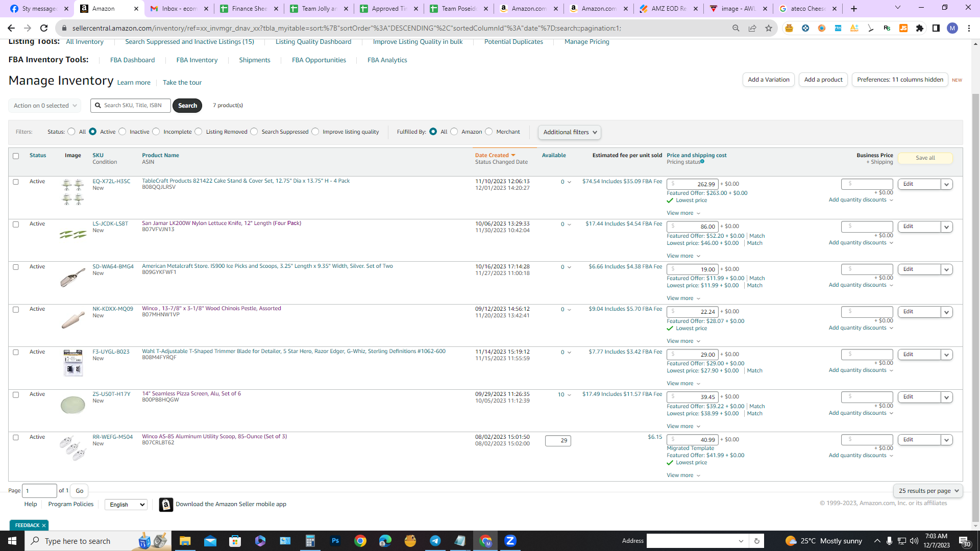Open the share page icon in address bar
980x551 pixels.
click(752, 28)
